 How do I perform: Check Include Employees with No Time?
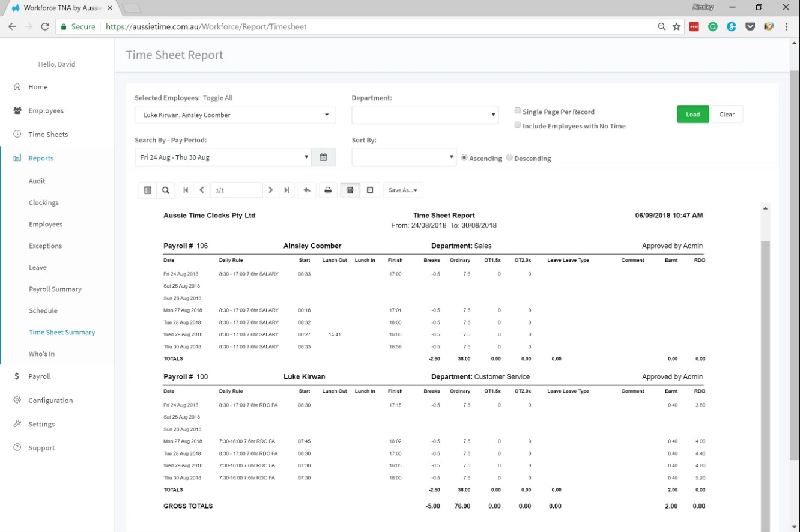(x=517, y=124)
